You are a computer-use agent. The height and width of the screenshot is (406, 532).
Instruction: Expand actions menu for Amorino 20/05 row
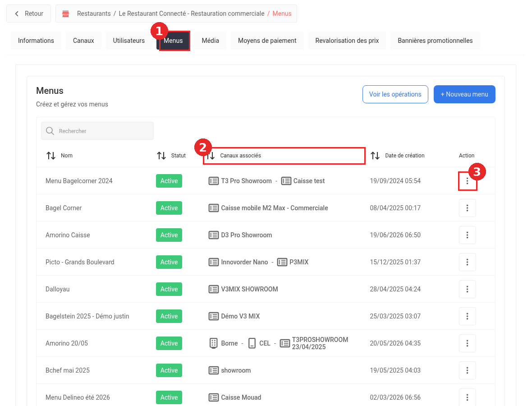coord(467,343)
